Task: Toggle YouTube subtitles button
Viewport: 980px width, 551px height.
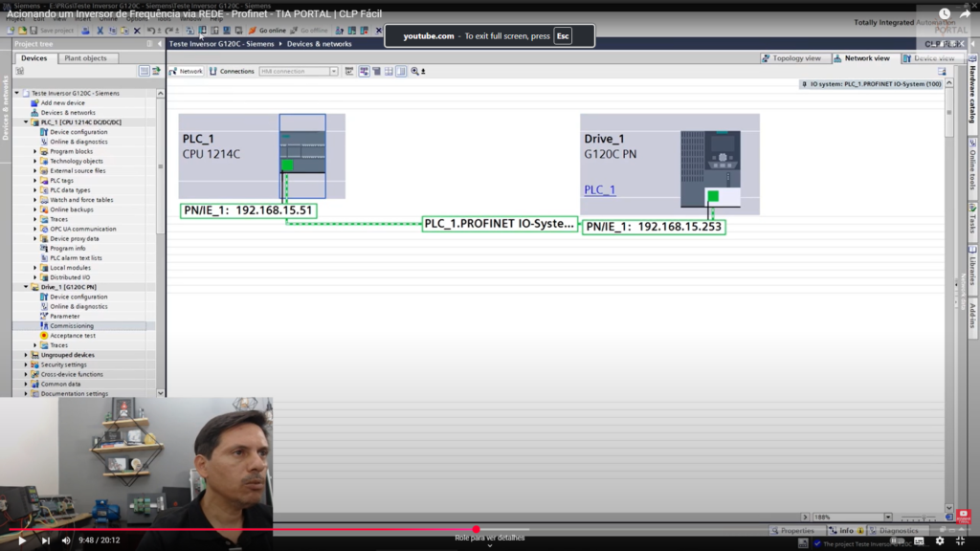Action: pos(919,541)
